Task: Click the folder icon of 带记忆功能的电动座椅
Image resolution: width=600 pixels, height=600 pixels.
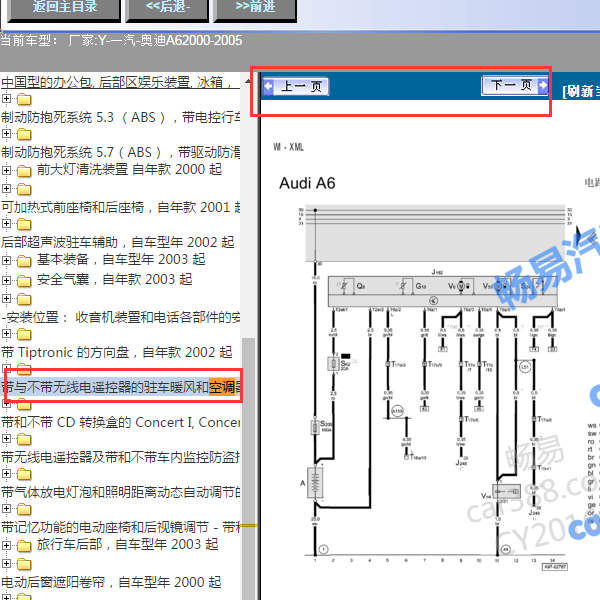Action: (24, 509)
